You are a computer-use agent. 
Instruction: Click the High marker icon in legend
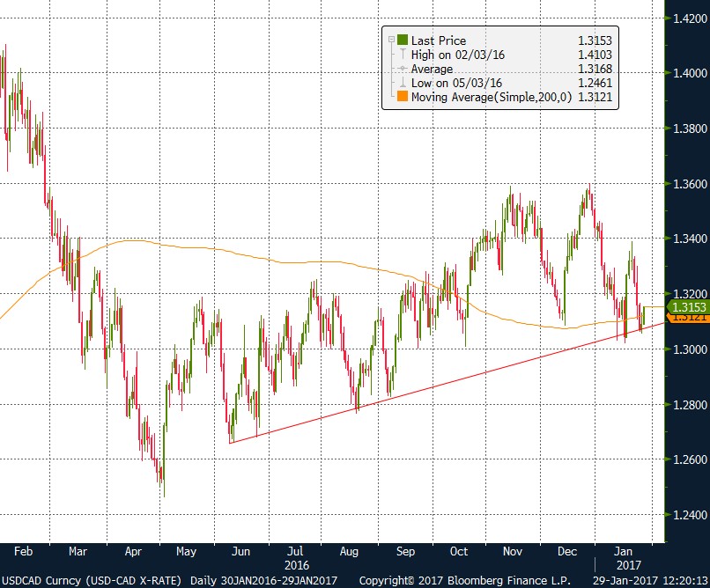click(x=403, y=55)
